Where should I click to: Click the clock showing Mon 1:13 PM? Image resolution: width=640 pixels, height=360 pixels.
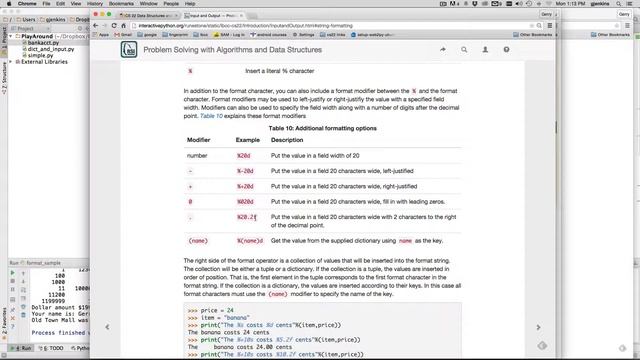pyautogui.click(x=570, y=4)
